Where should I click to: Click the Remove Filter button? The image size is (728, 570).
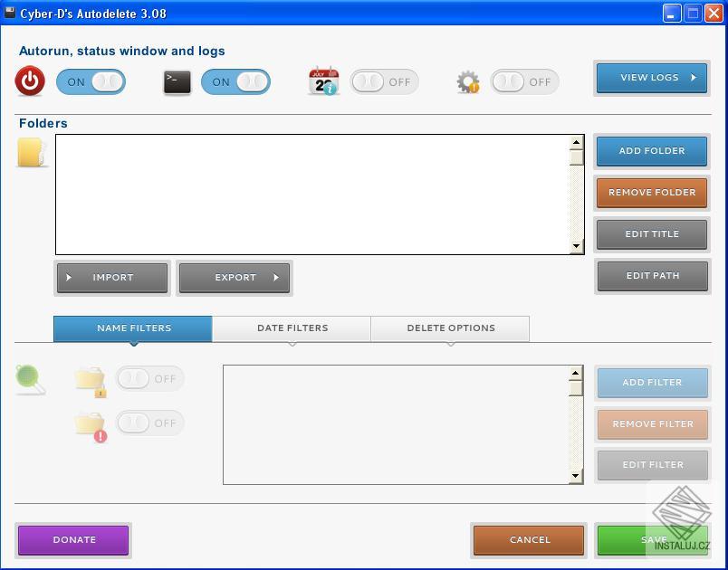[x=652, y=424]
